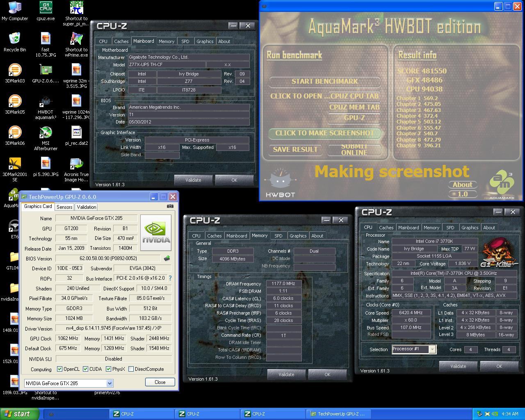This screenshot has height=420, width=525.
Task: Open Graphics tab in processor CPU-Z window
Action: 470,228
